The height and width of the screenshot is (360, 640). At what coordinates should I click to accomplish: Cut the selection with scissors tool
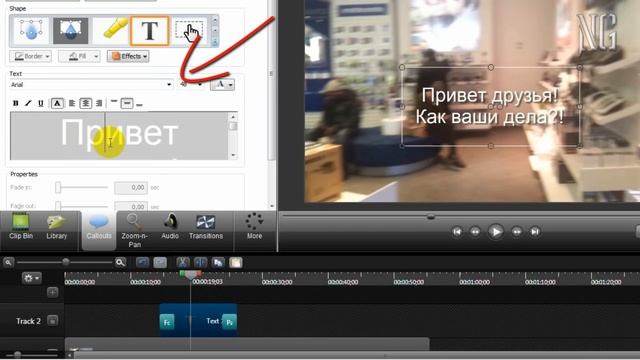coord(183,262)
